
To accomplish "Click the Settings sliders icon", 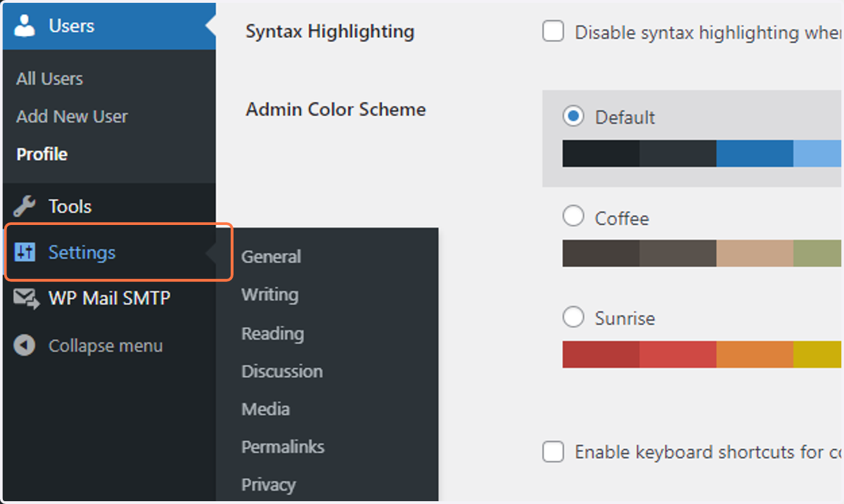I will pyautogui.click(x=25, y=252).
